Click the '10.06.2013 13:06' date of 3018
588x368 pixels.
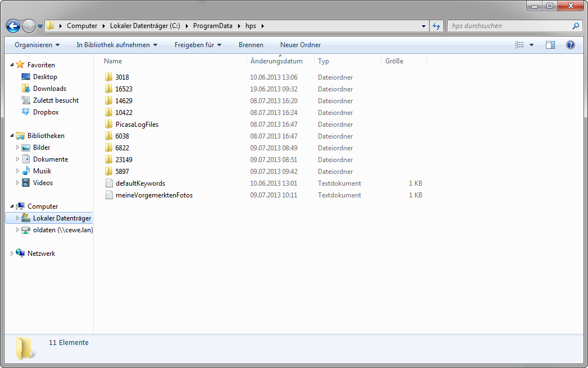[x=274, y=77]
